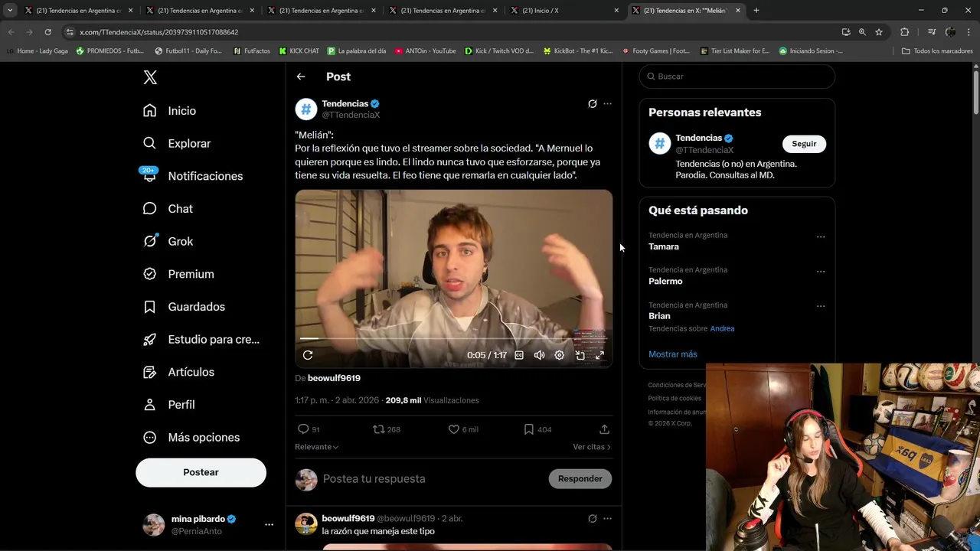
Task: Reload the page in browser
Action: click(x=47, y=32)
